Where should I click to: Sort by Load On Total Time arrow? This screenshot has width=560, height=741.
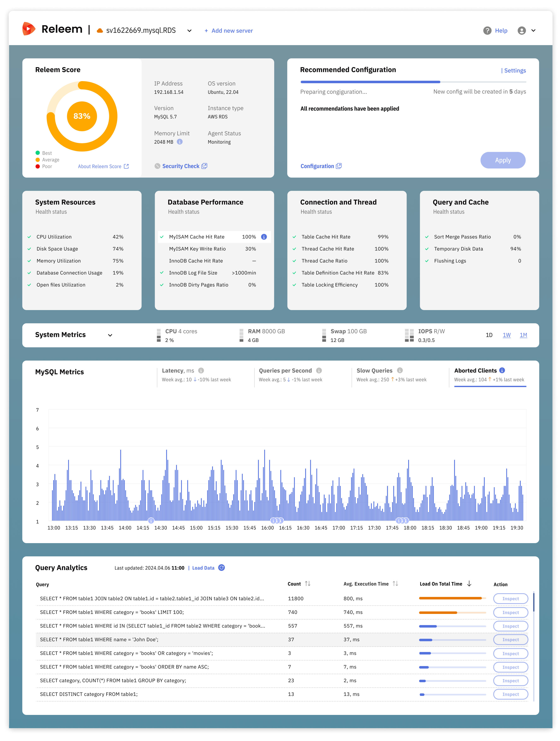(469, 583)
